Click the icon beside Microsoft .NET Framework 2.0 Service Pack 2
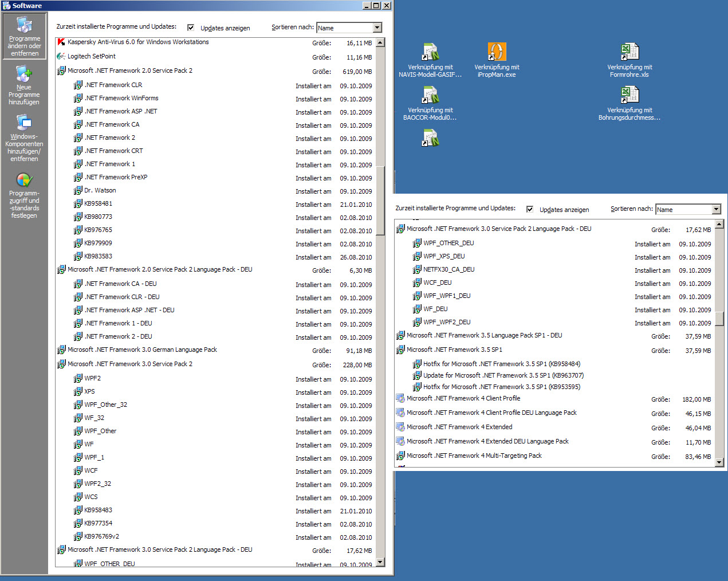This screenshot has height=581, width=728. [61, 71]
